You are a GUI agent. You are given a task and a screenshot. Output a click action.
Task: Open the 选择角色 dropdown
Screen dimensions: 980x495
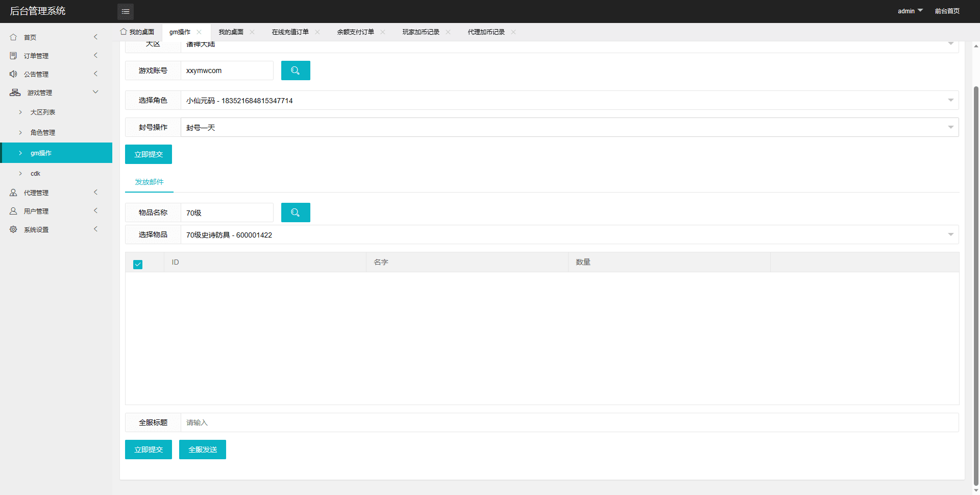tap(570, 100)
